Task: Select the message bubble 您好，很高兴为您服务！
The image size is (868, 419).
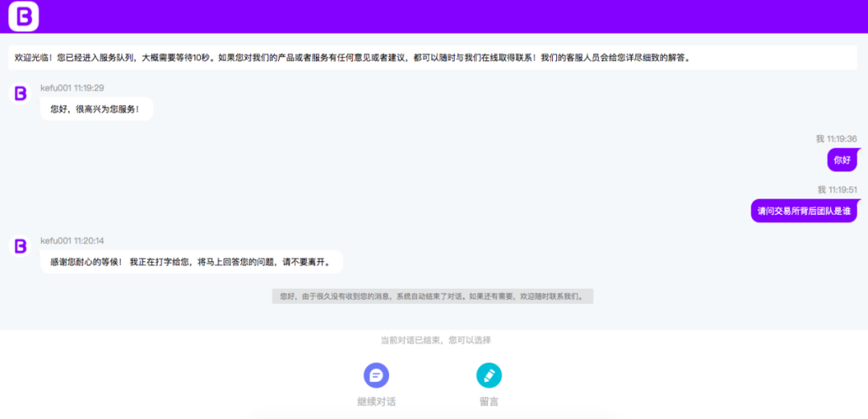Action: 97,109
